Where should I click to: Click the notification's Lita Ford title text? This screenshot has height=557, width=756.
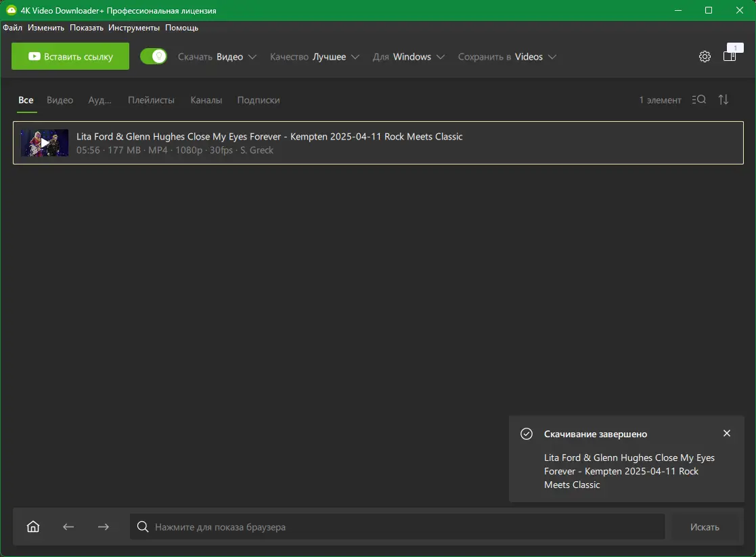coord(629,471)
